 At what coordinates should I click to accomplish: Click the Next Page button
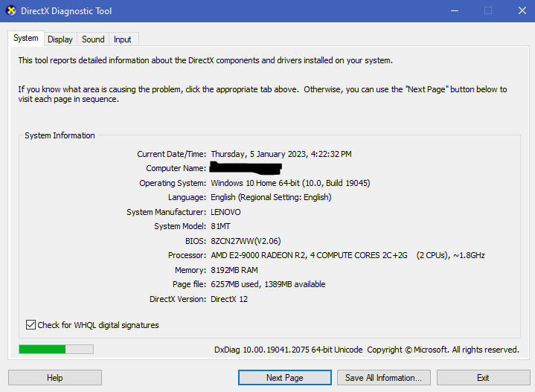[x=284, y=378]
